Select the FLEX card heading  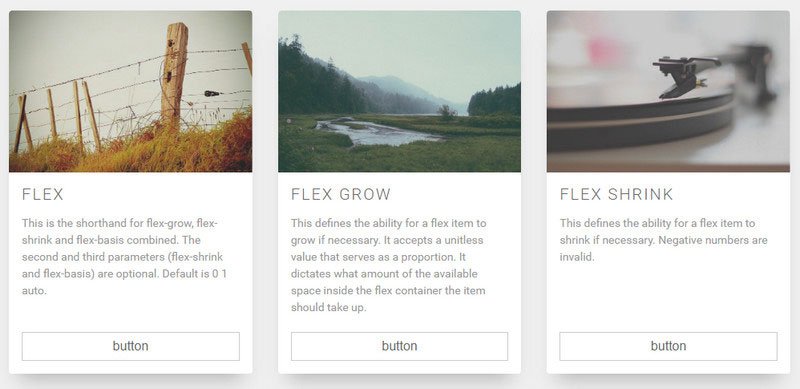[43, 194]
